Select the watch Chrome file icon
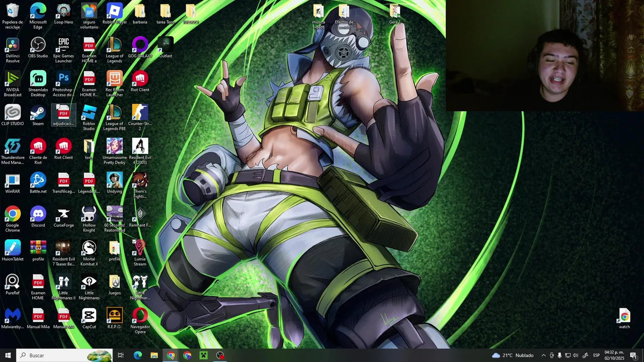 624,318
